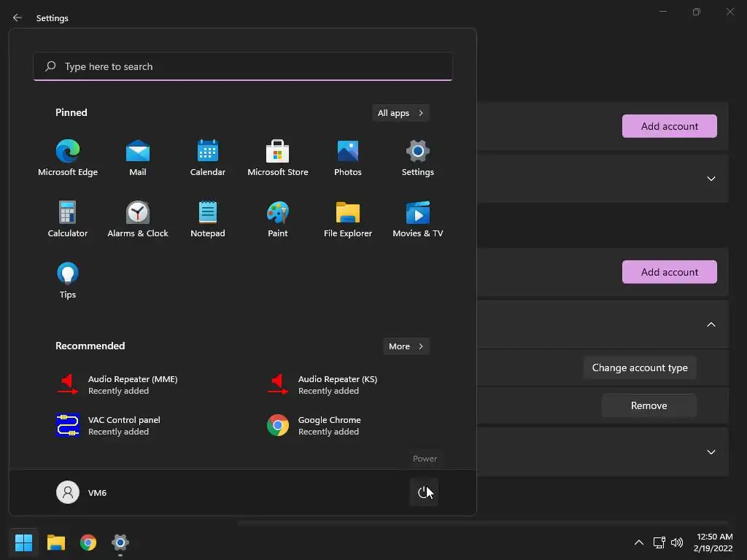This screenshot has height=560, width=747.
Task: Expand the account entry below Remove
Action: point(711,452)
